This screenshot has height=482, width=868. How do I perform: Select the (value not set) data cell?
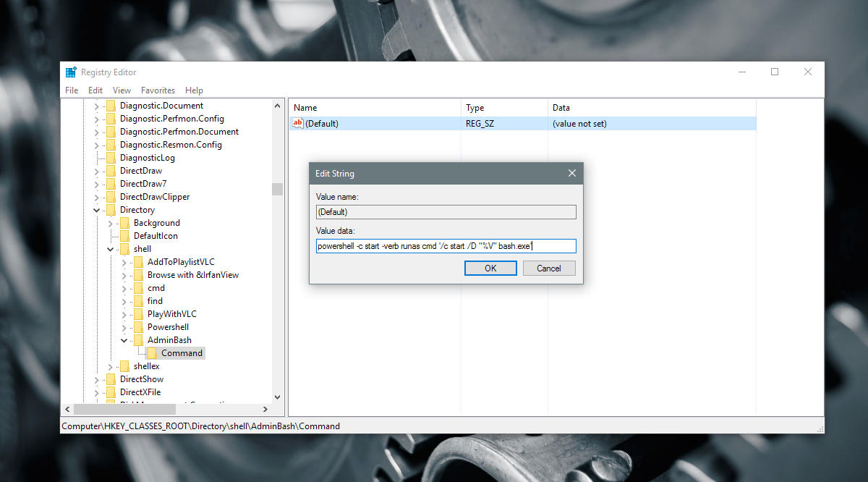pos(579,124)
